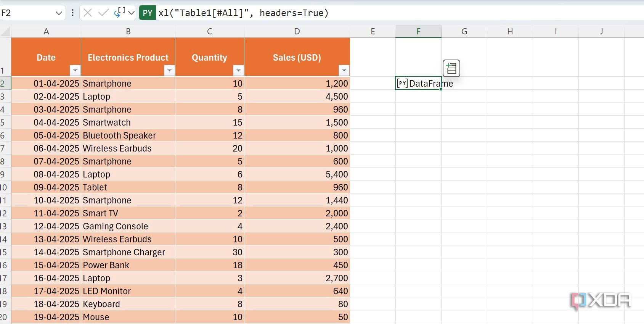
Task: Confirm the formula with the checkmark icon
Action: (x=103, y=13)
